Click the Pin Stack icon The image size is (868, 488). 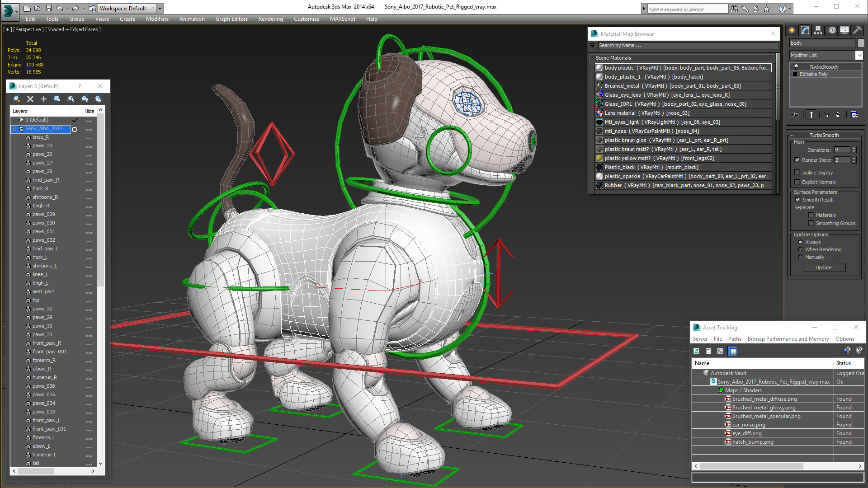[796, 115]
